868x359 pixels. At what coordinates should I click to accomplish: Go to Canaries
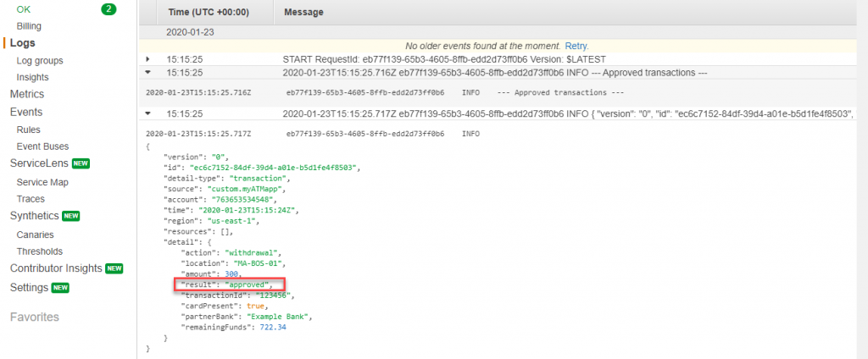[x=36, y=235]
